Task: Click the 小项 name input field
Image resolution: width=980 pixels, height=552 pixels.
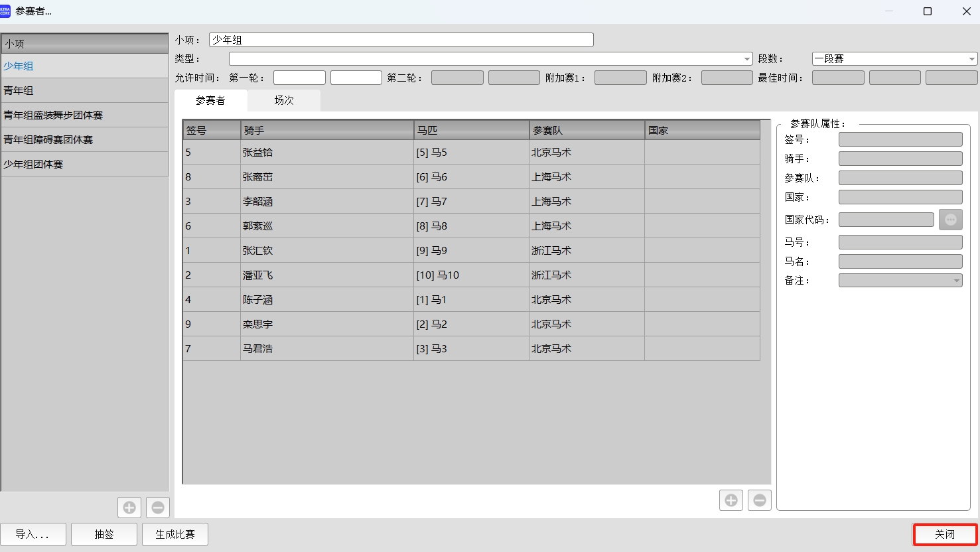Action: coord(400,39)
